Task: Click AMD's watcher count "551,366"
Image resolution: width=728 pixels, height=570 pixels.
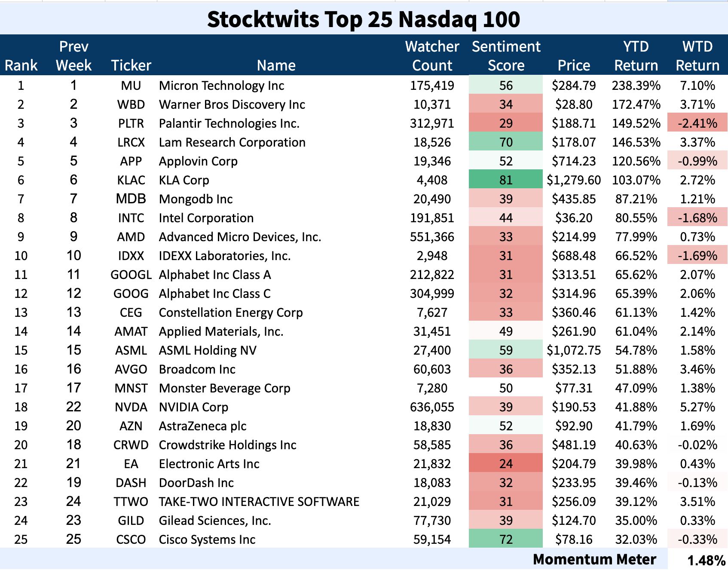Action: tap(432, 237)
